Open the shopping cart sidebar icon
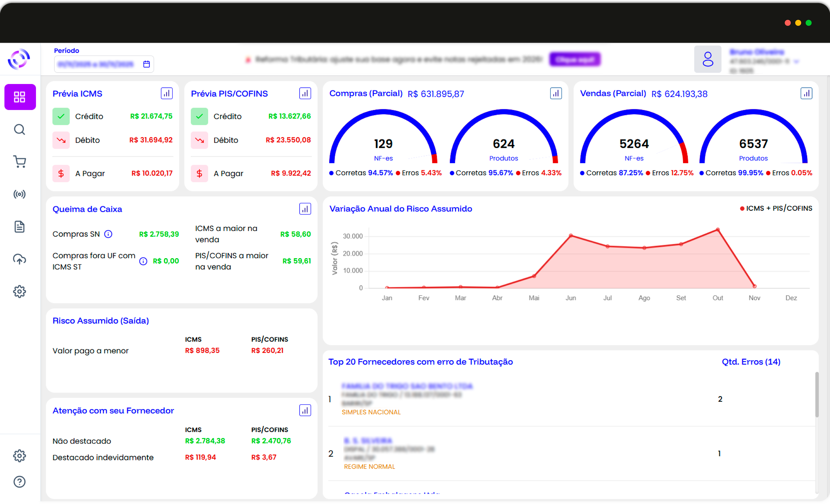This screenshot has width=830, height=504. click(20, 161)
